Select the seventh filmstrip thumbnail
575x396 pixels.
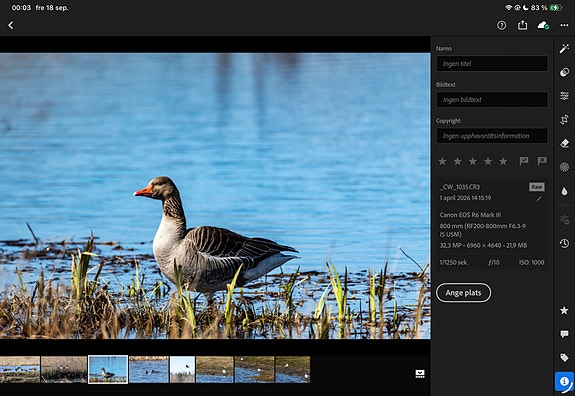(x=254, y=370)
